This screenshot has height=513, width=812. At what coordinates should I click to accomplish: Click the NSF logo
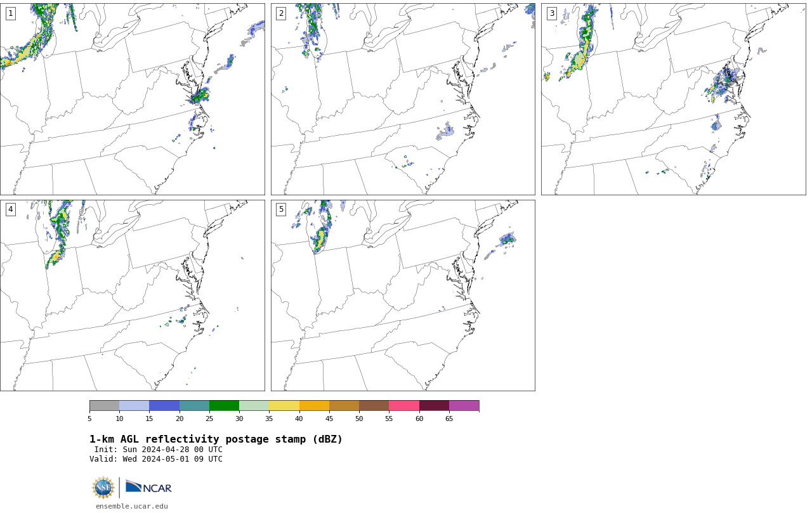103,488
